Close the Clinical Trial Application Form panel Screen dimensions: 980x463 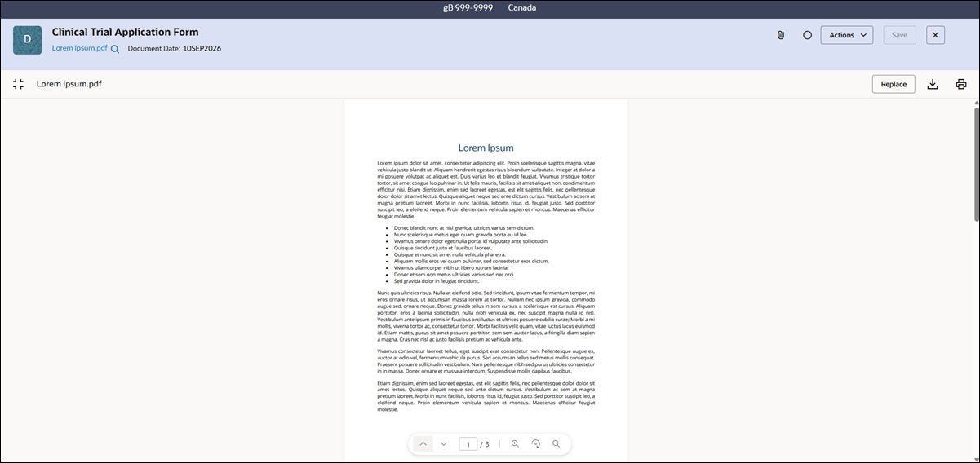936,35
